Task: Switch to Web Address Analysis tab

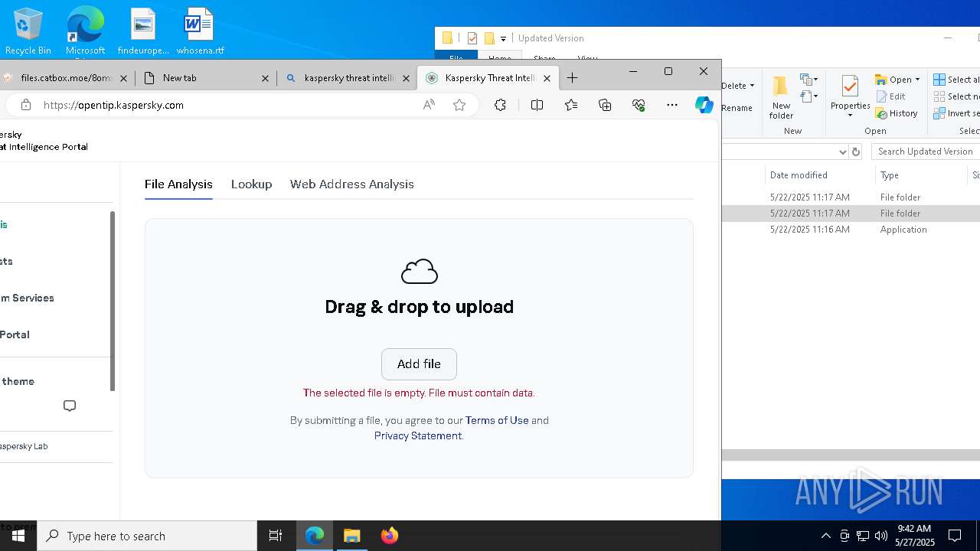Action: 351,184
